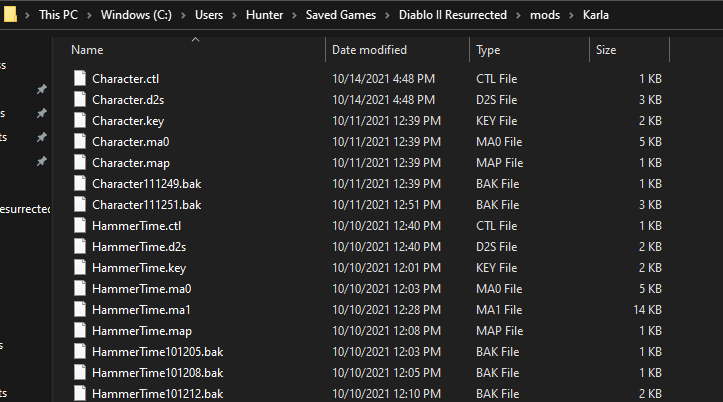The image size is (723, 402).
Task: Select the Character.ctl file icon
Action: click(80, 78)
